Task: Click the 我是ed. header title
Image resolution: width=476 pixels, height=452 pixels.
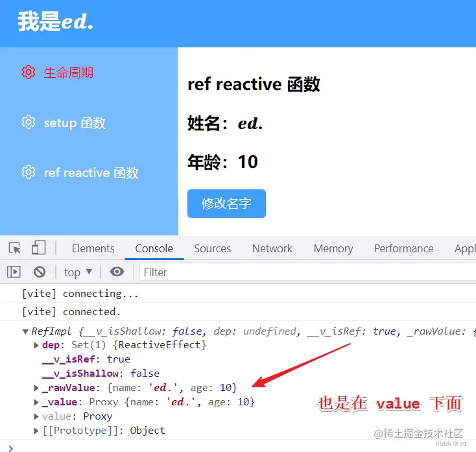Action: coord(55,21)
